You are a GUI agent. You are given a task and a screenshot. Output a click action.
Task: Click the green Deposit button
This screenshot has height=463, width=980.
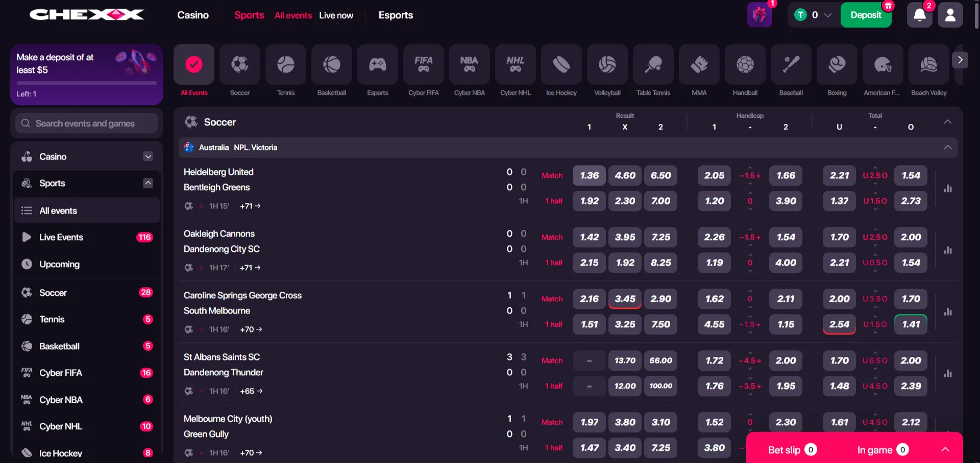pyautogui.click(x=866, y=15)
